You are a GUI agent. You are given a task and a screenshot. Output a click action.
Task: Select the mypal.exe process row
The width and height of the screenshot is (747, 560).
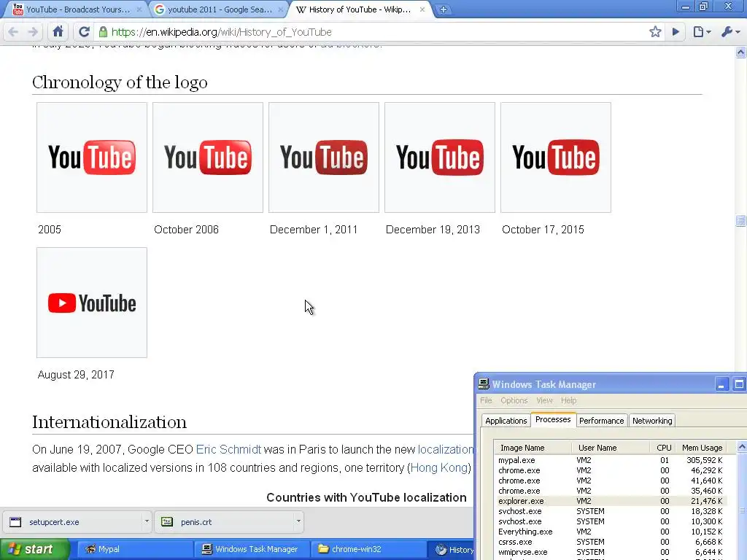[611, 461]
